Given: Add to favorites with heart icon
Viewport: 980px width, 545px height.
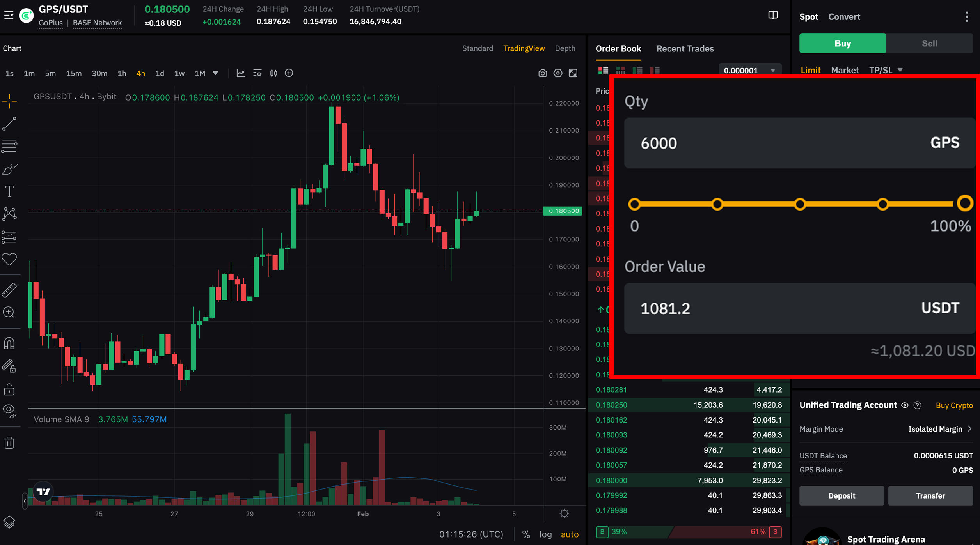Looking at the screenshot, I should [9, 259].
